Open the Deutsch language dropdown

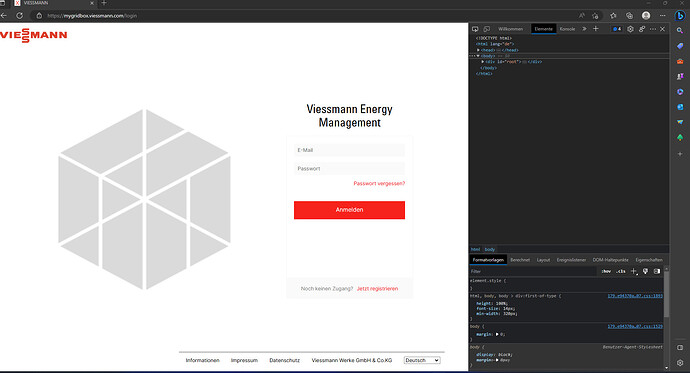click(422, 360)
